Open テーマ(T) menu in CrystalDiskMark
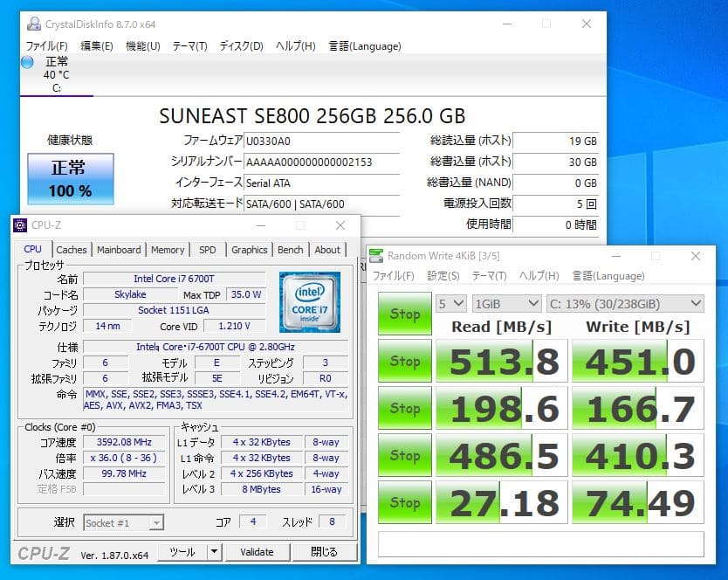The image size is (728, 580). [490, 276]
